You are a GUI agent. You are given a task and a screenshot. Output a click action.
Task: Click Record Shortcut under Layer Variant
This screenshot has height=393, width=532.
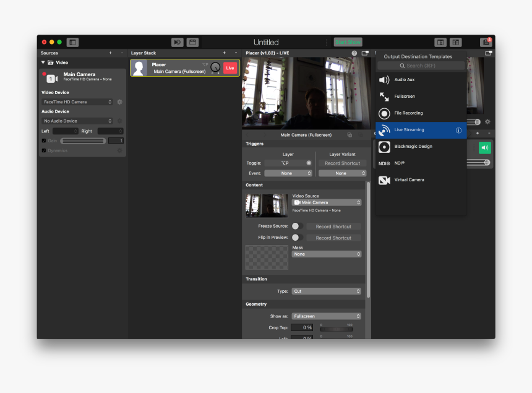tap(342, 163)
